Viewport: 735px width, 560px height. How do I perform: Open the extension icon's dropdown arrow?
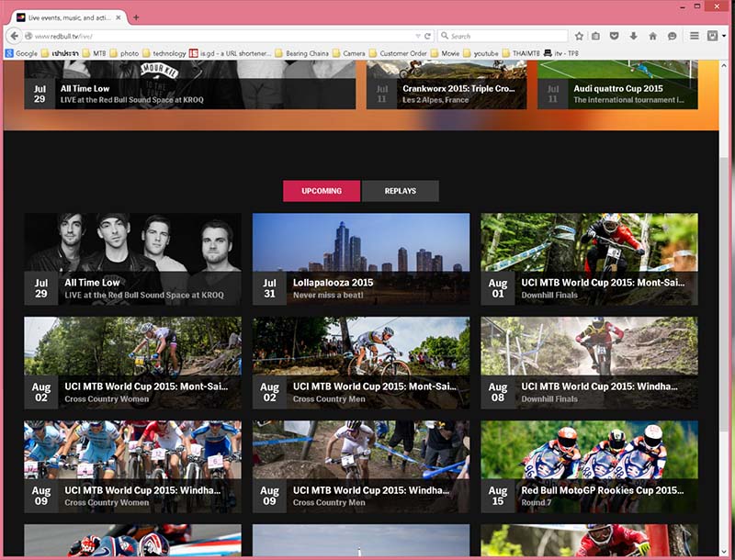724,36
